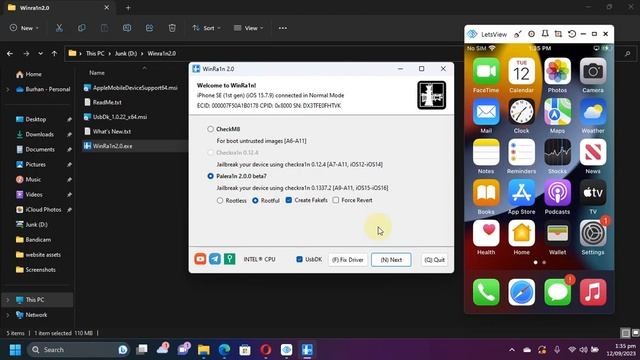Open the Calendar app on iPhone screen

(x=521, y=71)
